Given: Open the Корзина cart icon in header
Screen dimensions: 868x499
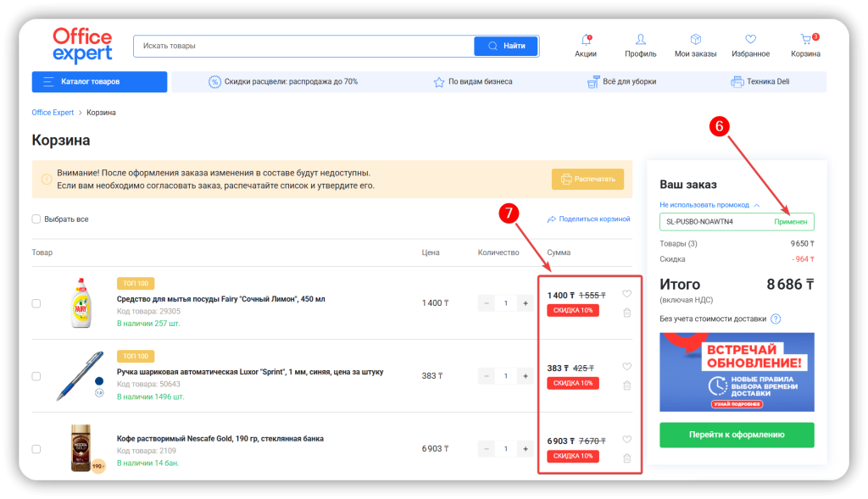Looking at the screenshot, I should (x=806, y=39).
